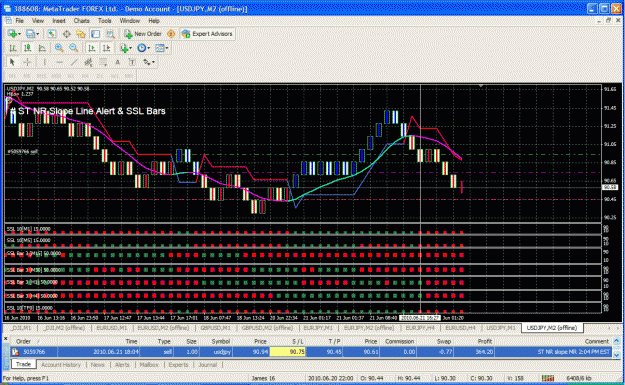The width and height of the screenshot is (625, 385).
Task: Switch chart to bar chart style
Action: 13,48
